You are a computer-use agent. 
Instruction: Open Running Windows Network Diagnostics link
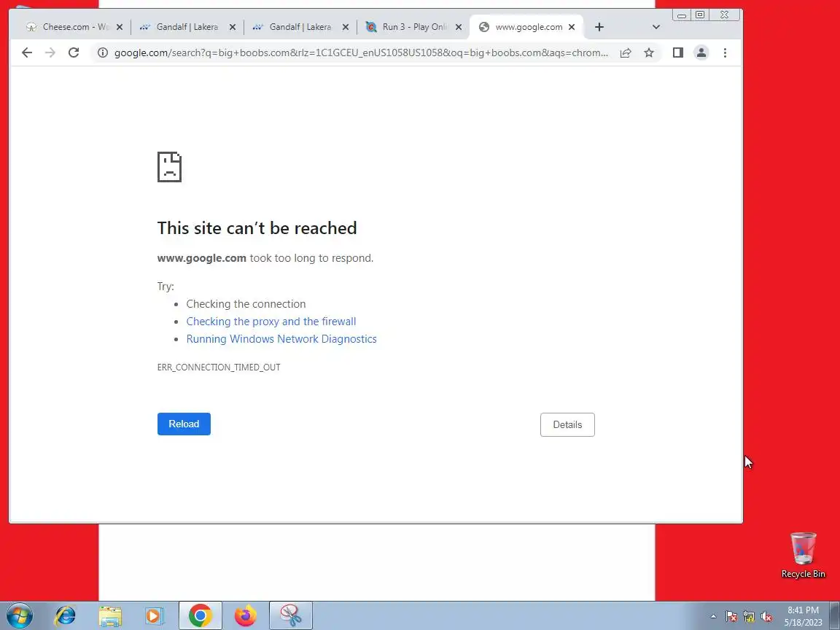click(x=281, y=339)
